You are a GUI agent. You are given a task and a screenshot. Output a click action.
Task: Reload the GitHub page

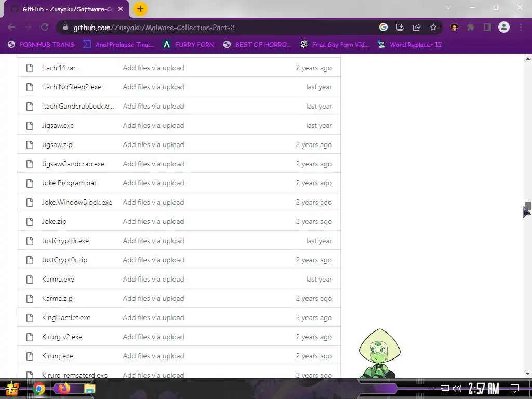(x=45, y=28)
